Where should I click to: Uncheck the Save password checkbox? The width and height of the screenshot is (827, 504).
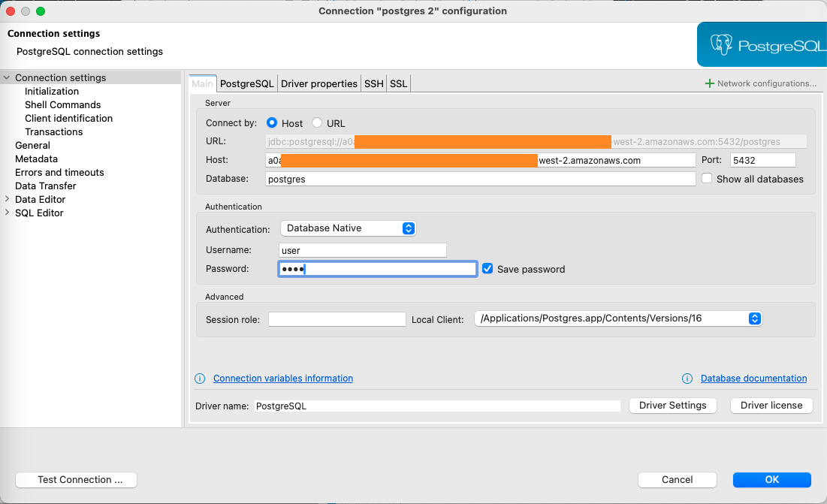click(487, 269)
